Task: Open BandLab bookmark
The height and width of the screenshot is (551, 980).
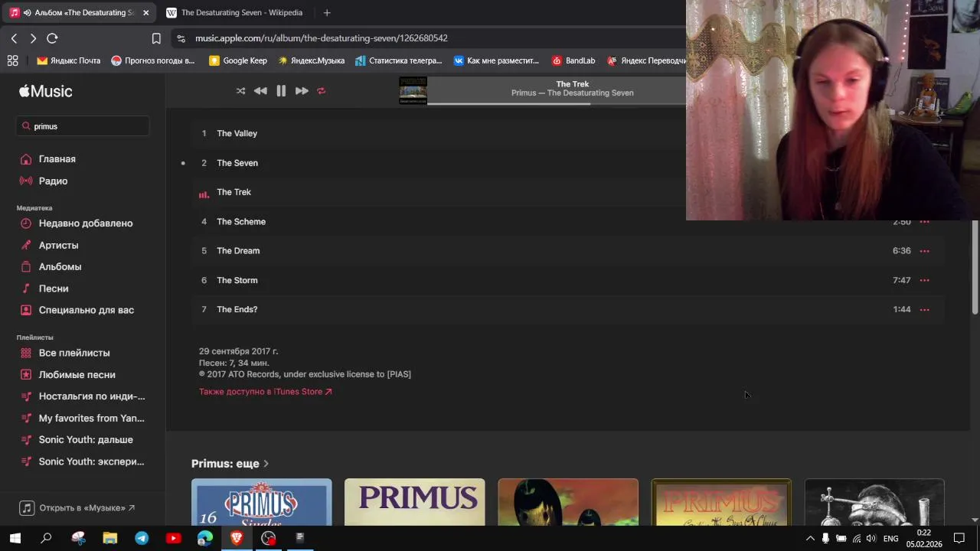Action: tap(573, 60)
